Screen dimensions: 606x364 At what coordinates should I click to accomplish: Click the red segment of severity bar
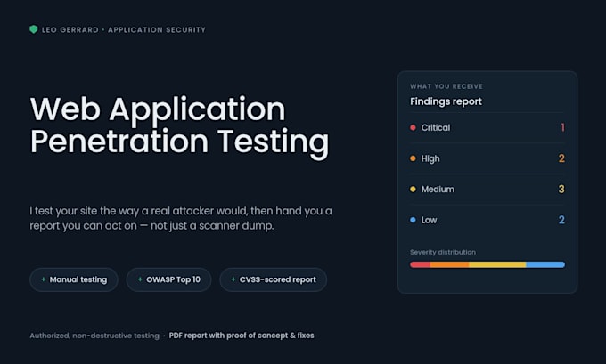pos(420,264)
